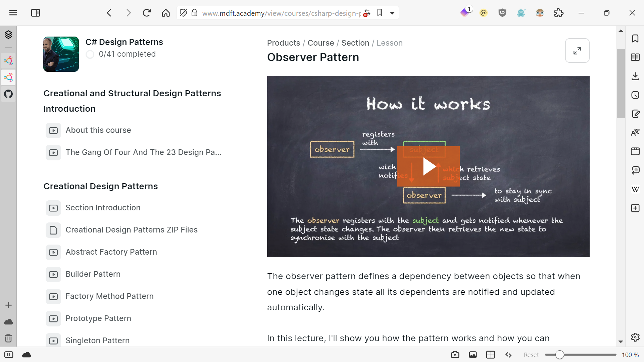Adjust the page zoom slider
644x362 pixels.
pyautogui.click(x=559, y=355)
